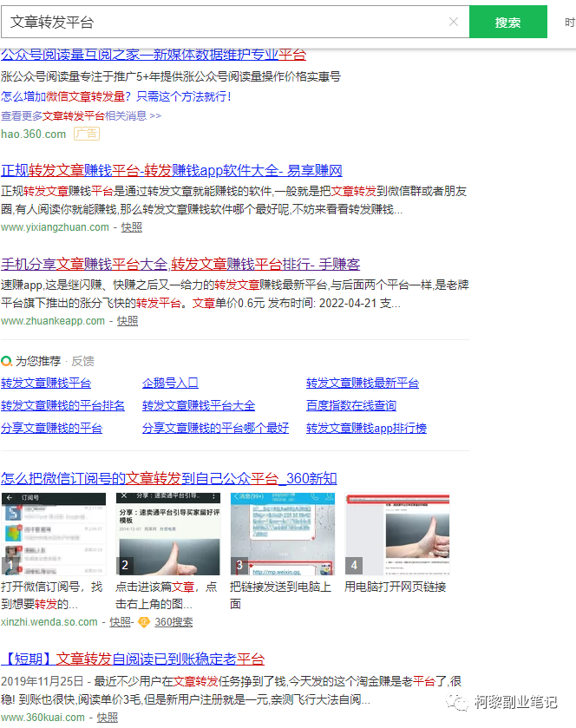Click the 广告 tag next to hao.360.com

point(86,134)
